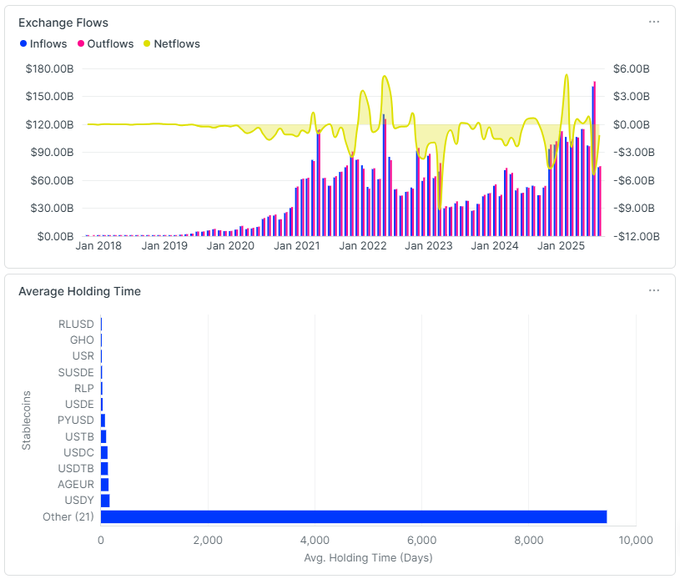The image size is (680, 579).
Task: Click the Jan 2023 axis label
Action: (x=428, y=246)
